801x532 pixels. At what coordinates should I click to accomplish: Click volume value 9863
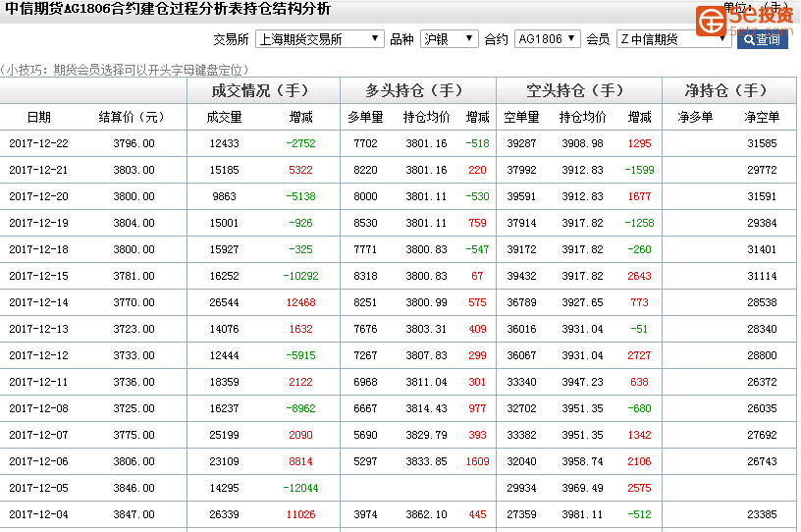click(224, 196)
